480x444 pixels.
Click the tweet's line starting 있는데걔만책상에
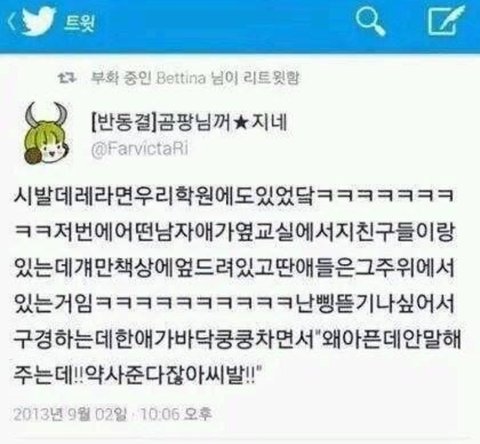235,267
